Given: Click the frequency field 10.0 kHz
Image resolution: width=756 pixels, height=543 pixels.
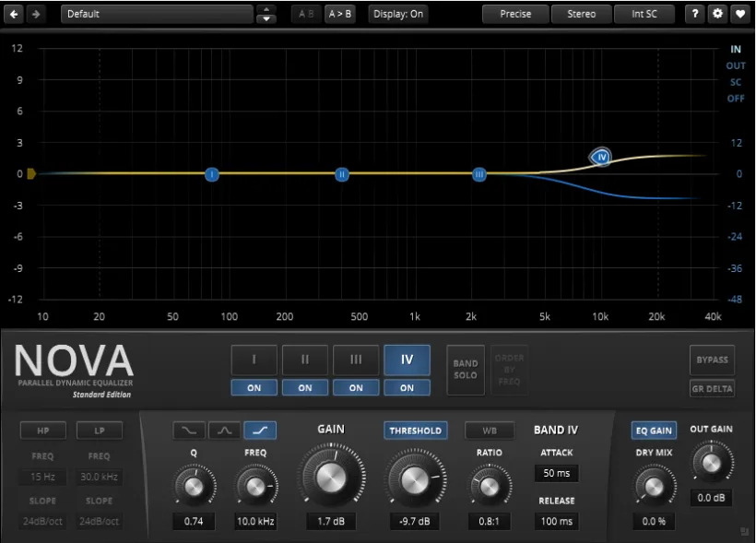Looking at the screenshot, I should (255, 521).
